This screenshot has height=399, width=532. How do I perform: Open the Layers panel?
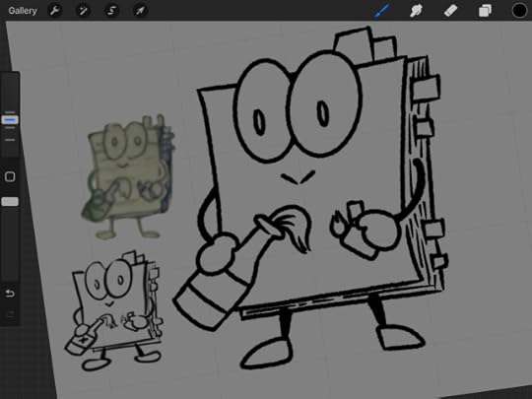click(x=485, y=11)
